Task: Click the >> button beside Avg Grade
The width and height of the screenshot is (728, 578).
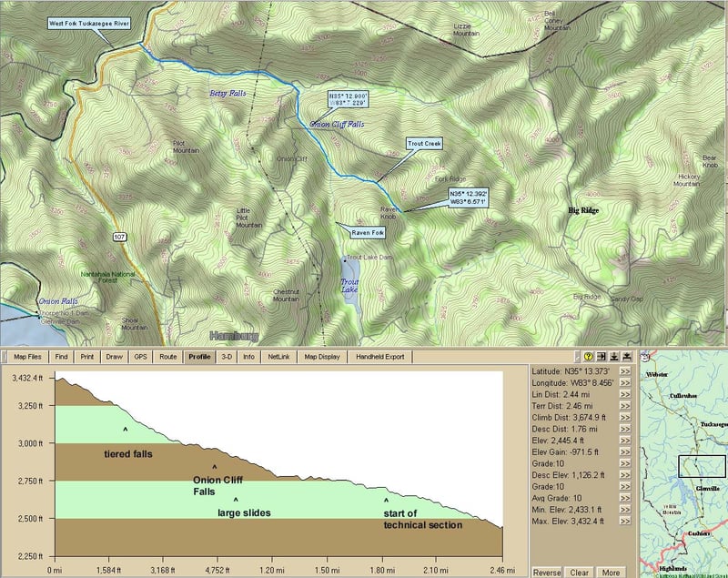Action: click(625, 498)
